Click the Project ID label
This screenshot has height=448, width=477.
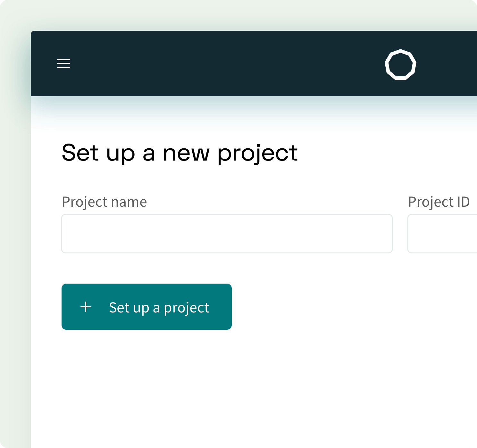pos(439,202)
